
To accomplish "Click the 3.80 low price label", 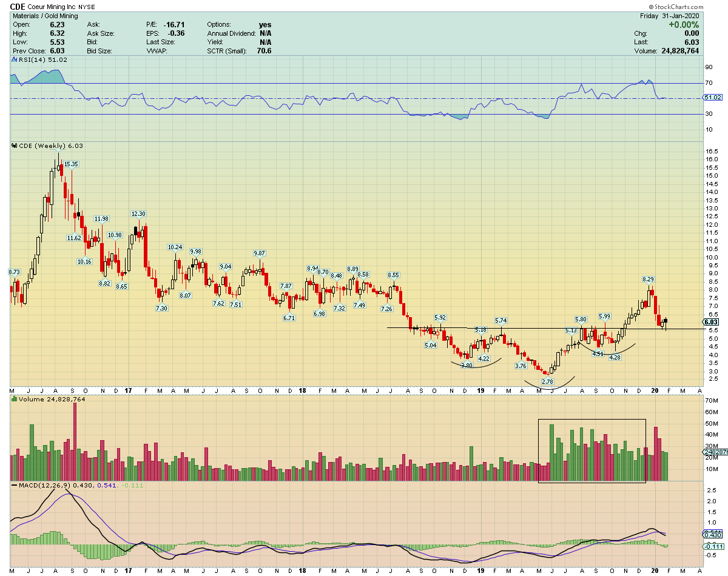I will (x=467, y=366).
